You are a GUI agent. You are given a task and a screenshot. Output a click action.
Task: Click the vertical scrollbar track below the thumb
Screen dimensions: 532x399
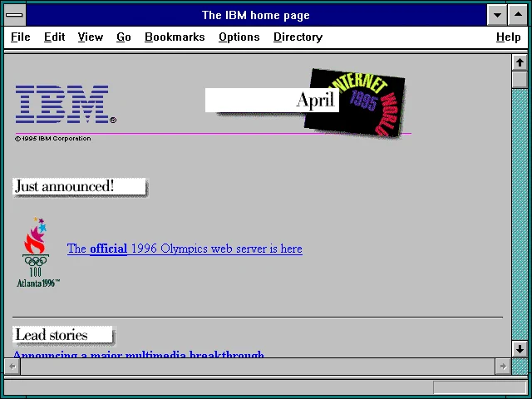click(x=520, y=214)
